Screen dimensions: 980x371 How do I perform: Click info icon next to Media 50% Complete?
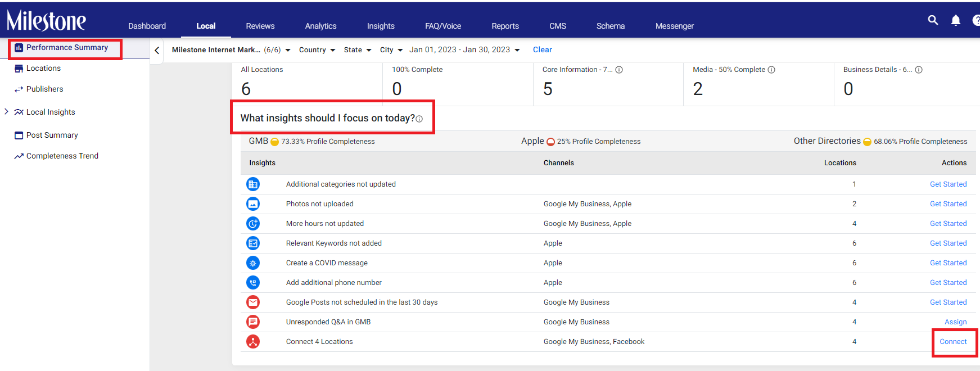(771, 70)
